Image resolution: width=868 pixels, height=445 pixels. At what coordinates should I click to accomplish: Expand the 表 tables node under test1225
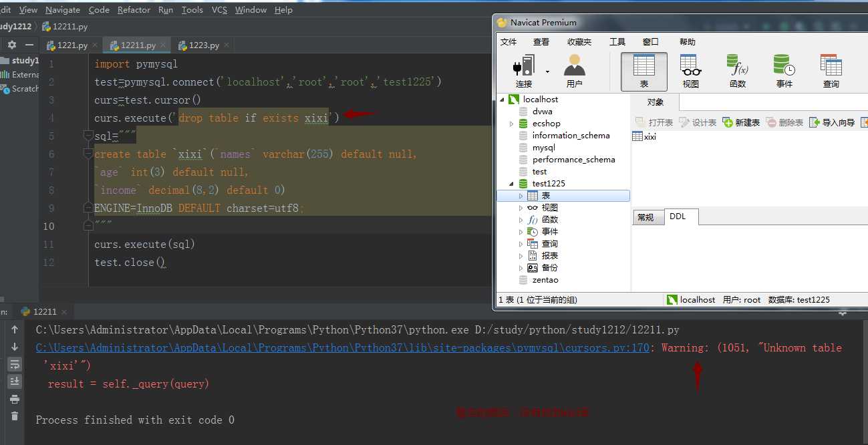coord(521,196)
